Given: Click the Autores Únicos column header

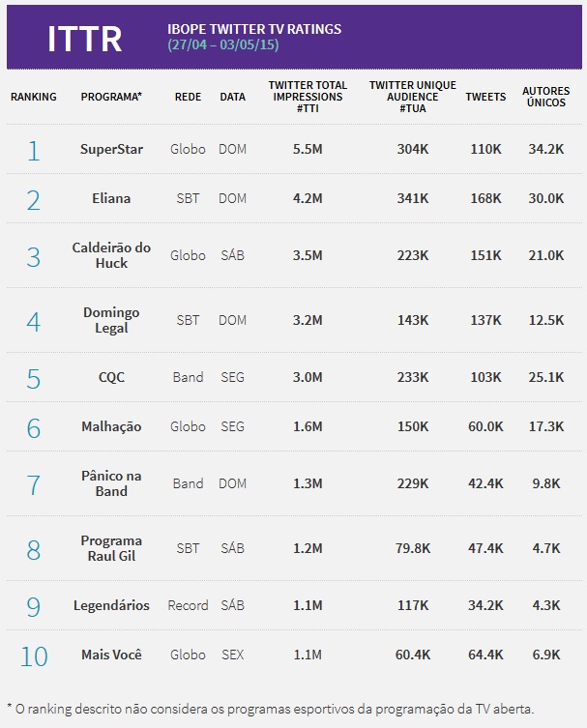Looking at the screenshot, I should (545, 98).
